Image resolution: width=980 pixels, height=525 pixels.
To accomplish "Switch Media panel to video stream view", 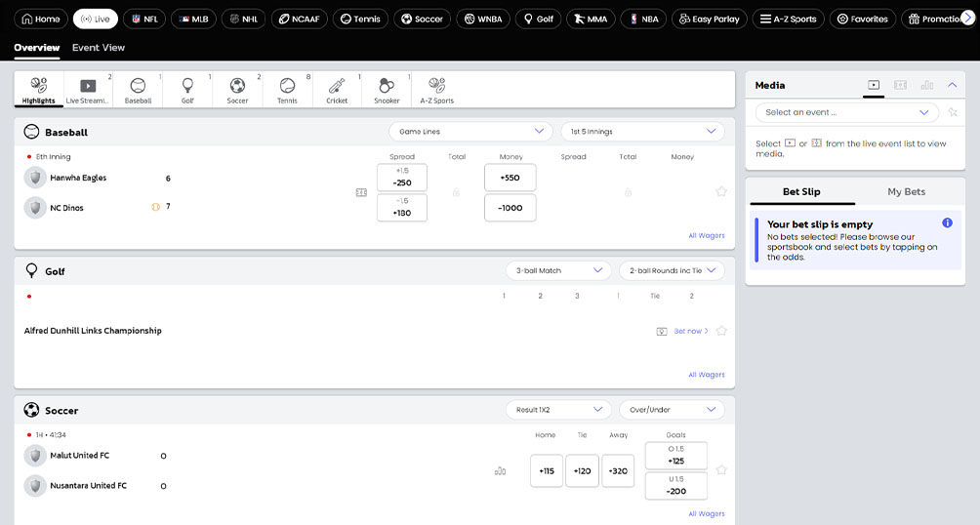I will (874, 85).
